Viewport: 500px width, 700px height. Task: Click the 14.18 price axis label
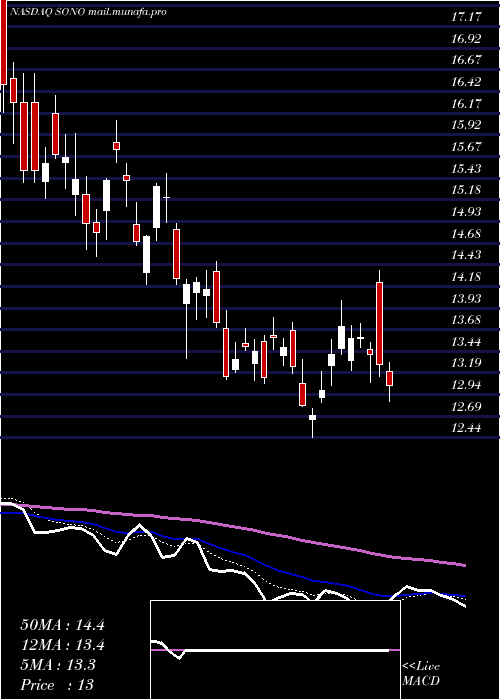click(x=466, y=277)
